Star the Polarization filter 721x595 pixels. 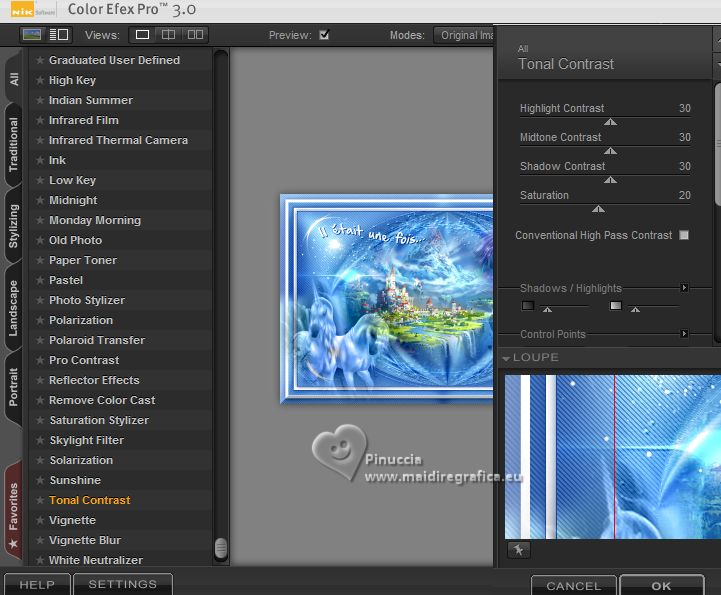pos(40,320)
